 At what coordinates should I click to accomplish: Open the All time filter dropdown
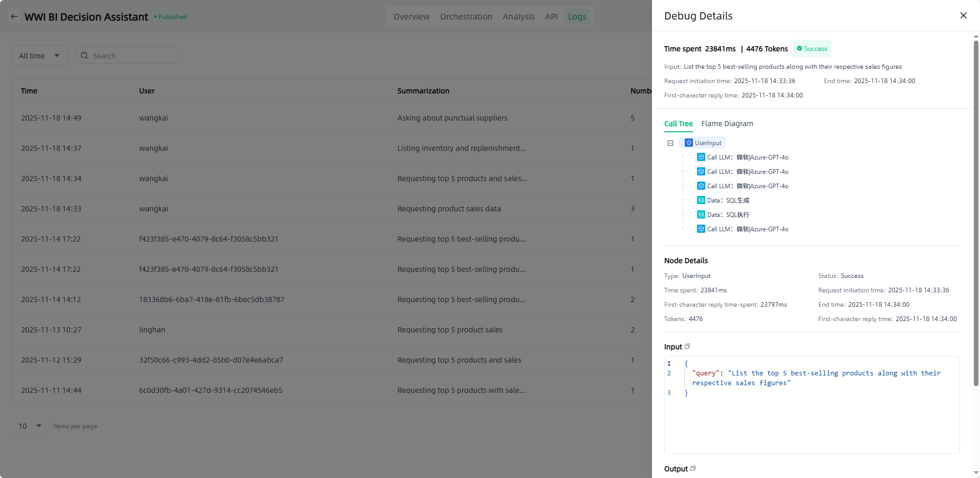click(x=39, y=55)
